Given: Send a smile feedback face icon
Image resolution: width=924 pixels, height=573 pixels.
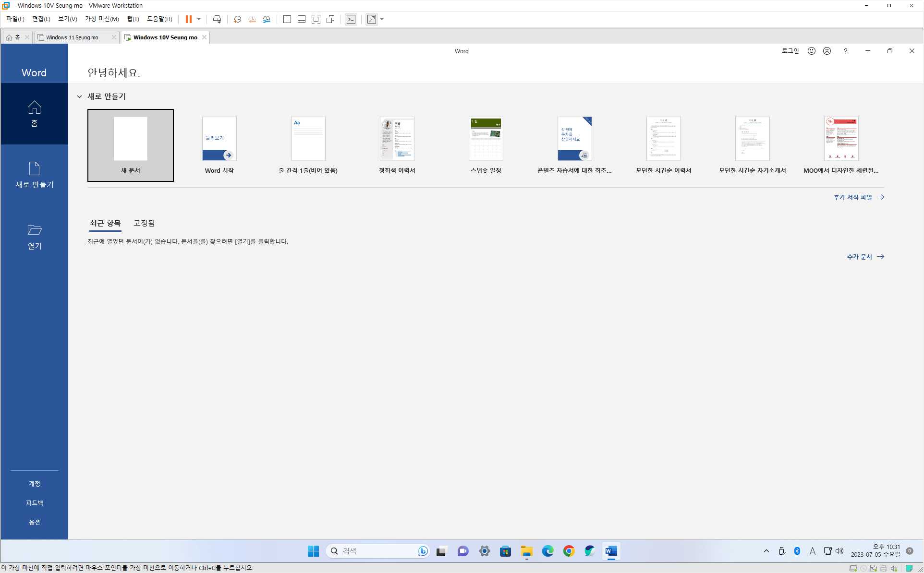Looking at the screenshot, I should click(811, 51).
